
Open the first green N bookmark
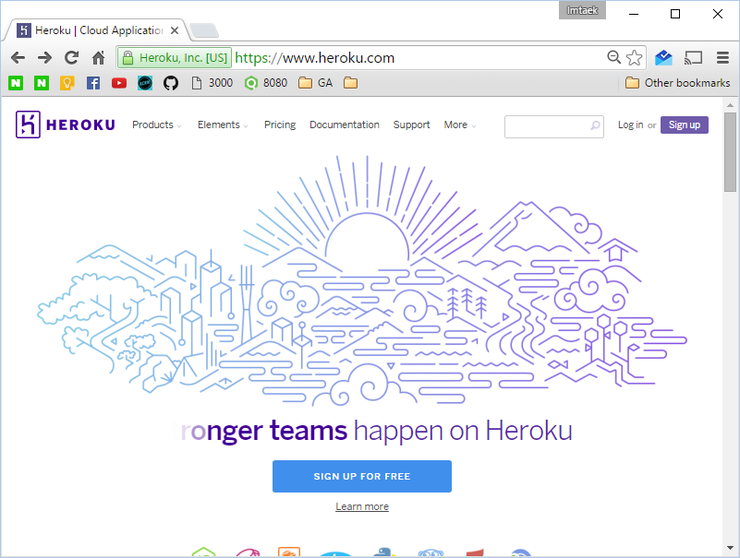click(16, 83)
